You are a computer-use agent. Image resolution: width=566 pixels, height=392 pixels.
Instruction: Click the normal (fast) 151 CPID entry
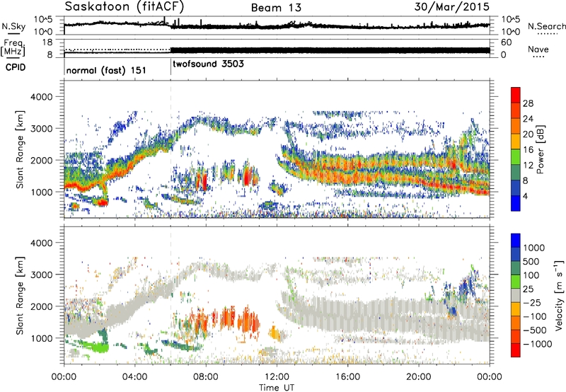point(106,70)
